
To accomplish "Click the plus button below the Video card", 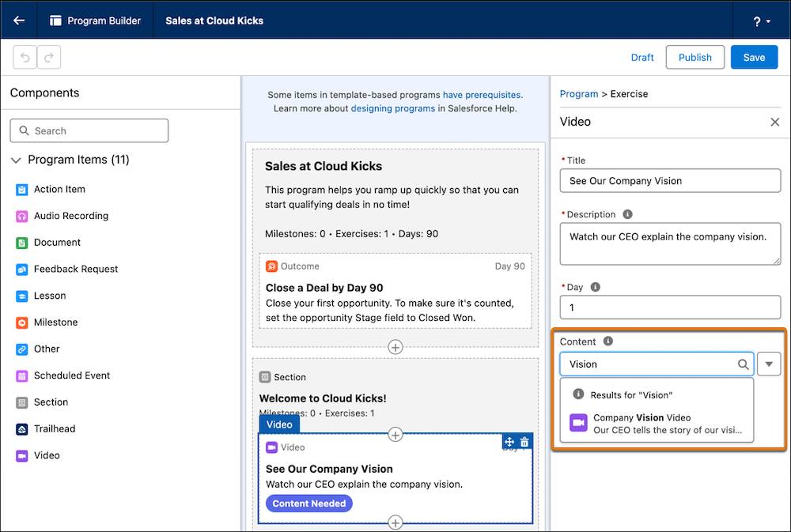I will [395, 523].
